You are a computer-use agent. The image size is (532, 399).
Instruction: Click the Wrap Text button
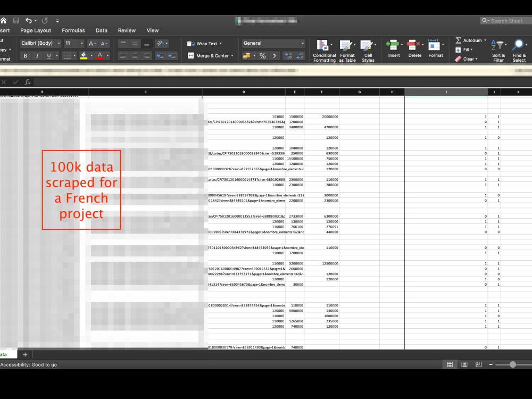(202, 44)
